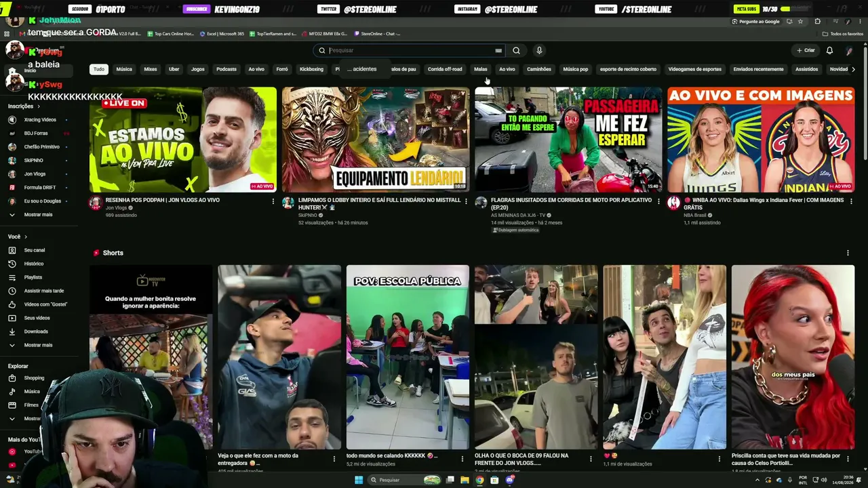Open the SkiPNhO channel under the video
The image size is (868, 488).
(308, 215)
